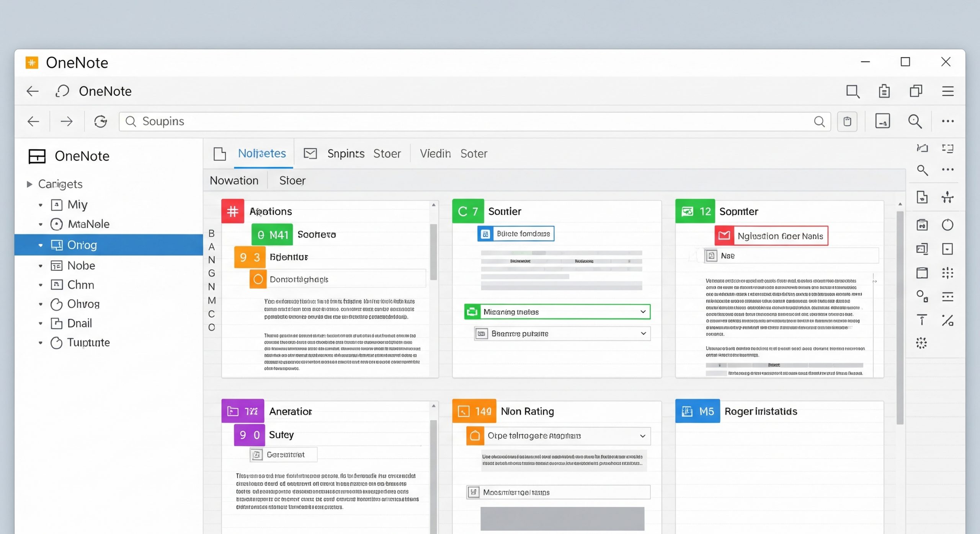Screen dimensions: 980x534
Task: Jump to index letter M
Action: [x=212, y=300]
